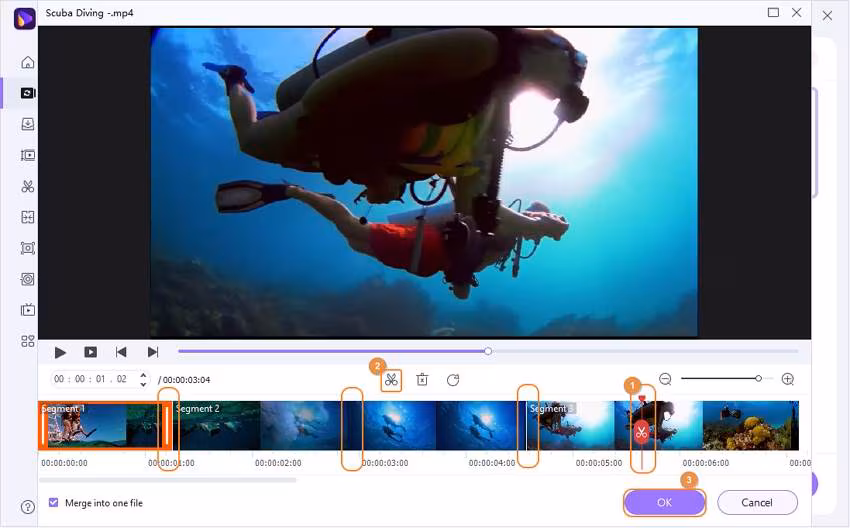The image size is (850, 528).
Task: Open the Home icon in the sidebar
Action: (28, 62)
